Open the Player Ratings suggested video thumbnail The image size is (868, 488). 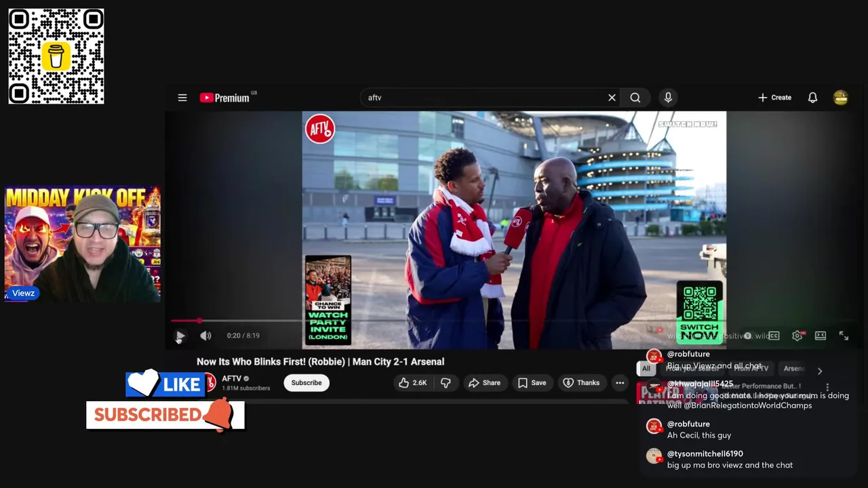click(677, 394)
